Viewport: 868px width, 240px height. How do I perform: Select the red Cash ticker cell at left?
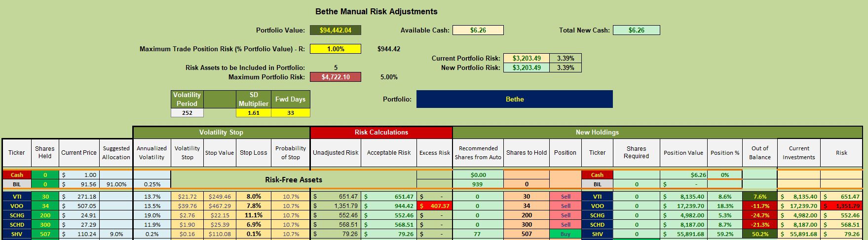click(17, 175)
